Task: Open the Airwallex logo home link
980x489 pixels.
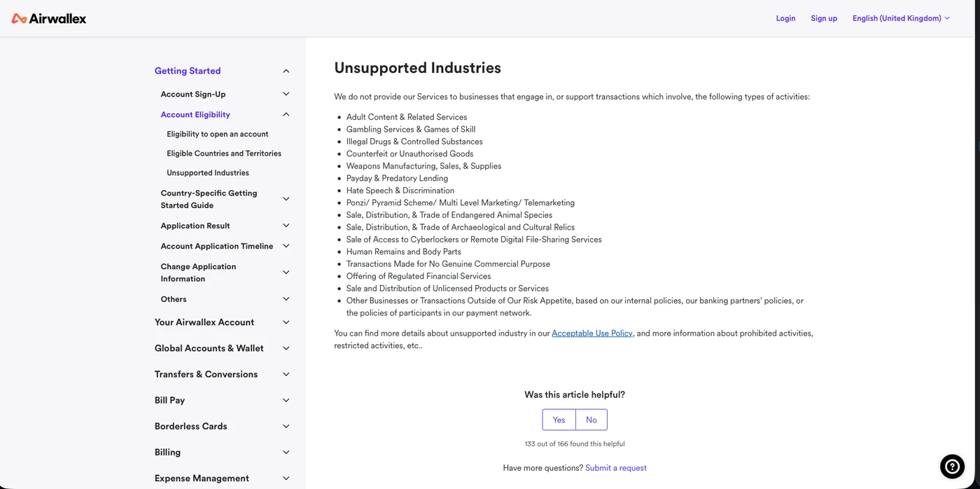Action: [49, 18]
